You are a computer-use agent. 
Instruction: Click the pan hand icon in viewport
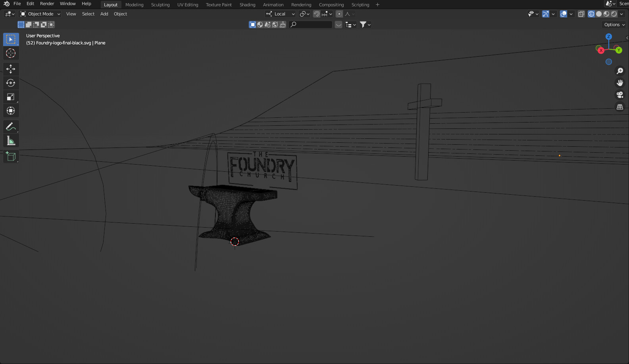pos(620,83)
